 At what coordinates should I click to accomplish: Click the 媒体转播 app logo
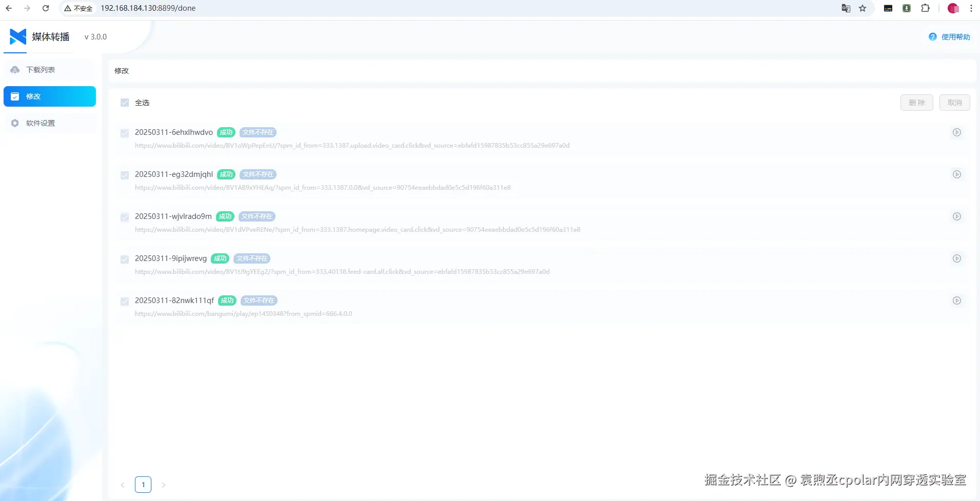pyautogui.click(x=18, y=37)
